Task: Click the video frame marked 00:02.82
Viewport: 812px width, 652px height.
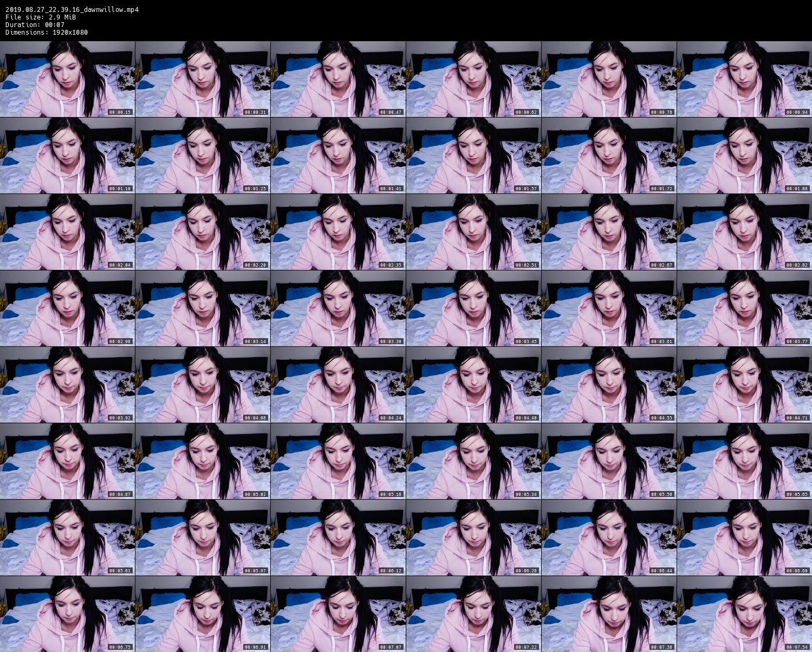Action: [x=744, y=232]
